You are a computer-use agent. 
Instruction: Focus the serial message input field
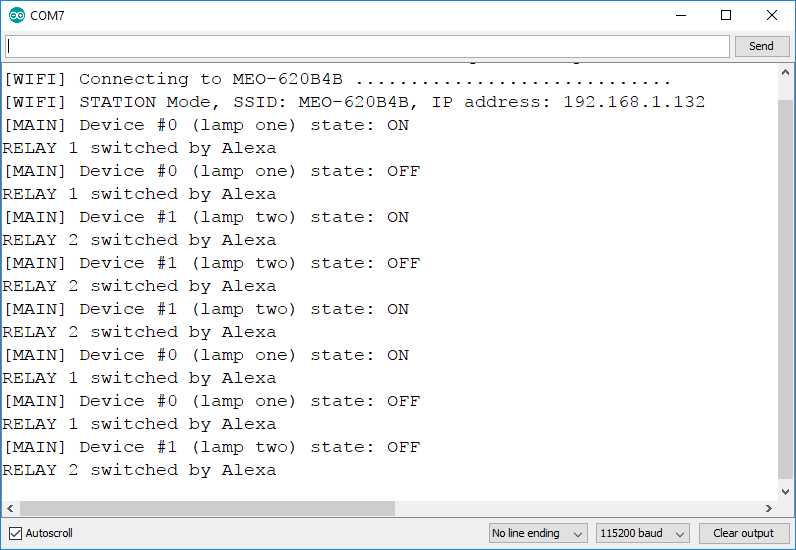pyautogui.click(x=367, y=46)
